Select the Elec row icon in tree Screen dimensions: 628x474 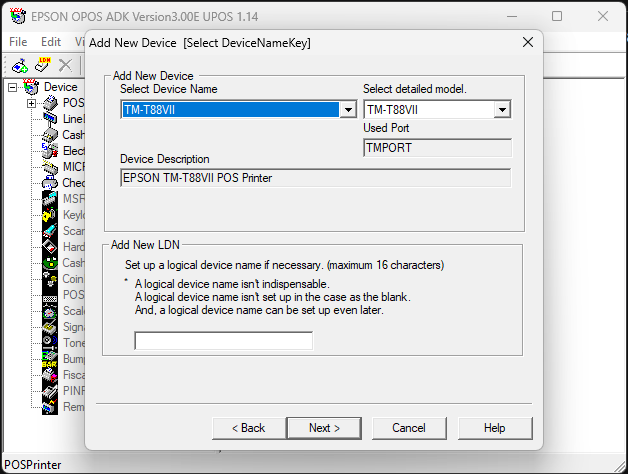tap(50, 151)
